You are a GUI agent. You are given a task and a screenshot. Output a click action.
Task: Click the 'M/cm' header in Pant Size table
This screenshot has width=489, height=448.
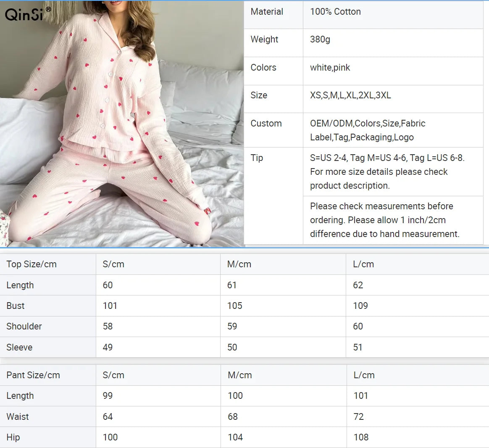pos(240,375)
